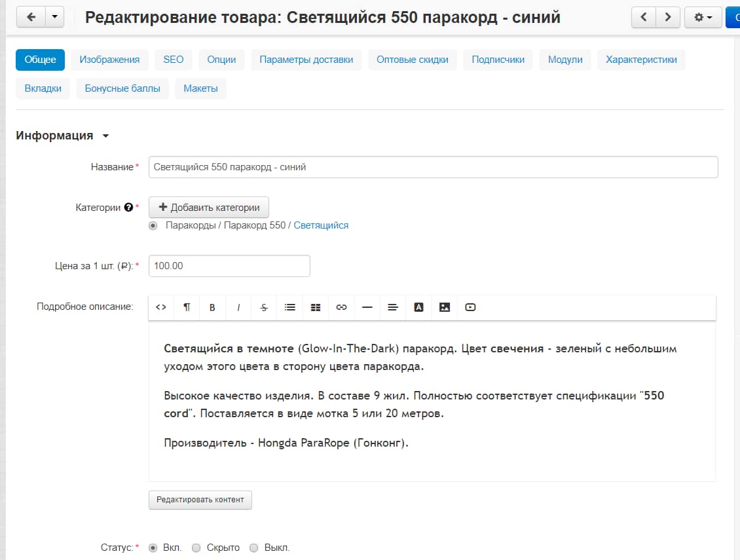The image size is (740, 560).
Task: Insert a bulleted list in the description
Action: point(289,307)
